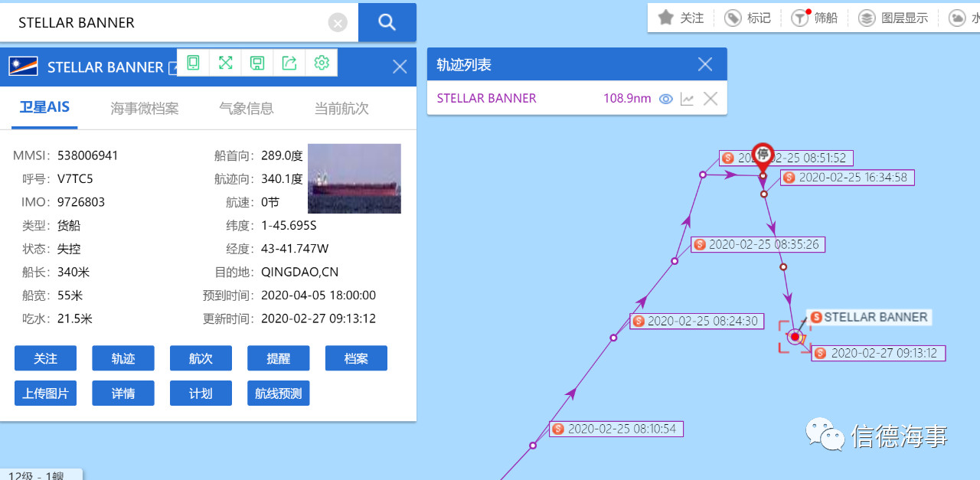Click the 航线预测 button
This screenshot has height=480, width=980.
(x=279, y=393)
